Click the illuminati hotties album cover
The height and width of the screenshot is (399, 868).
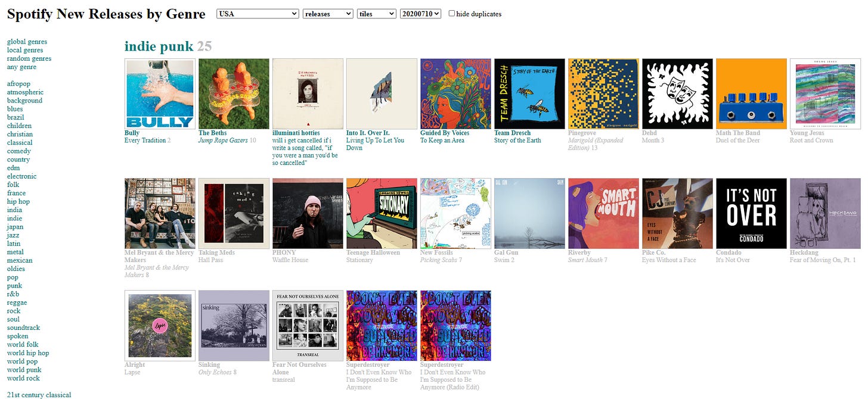pos(308,93)
